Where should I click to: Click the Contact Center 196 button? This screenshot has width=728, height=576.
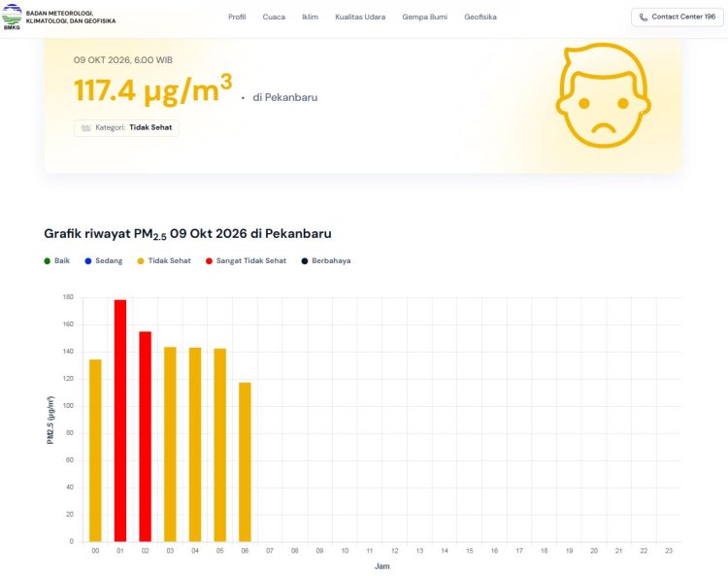click(x=678, y=17)
